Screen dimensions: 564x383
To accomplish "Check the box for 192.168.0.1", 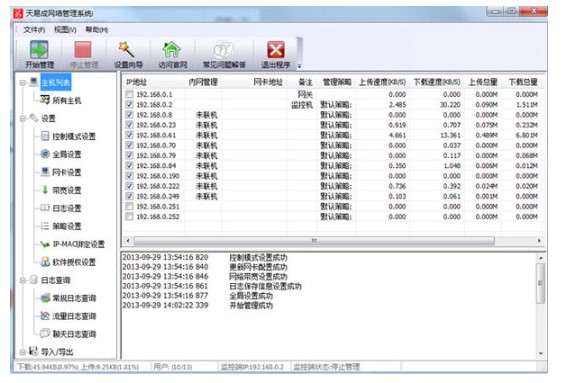I will (x=129, y=94).
